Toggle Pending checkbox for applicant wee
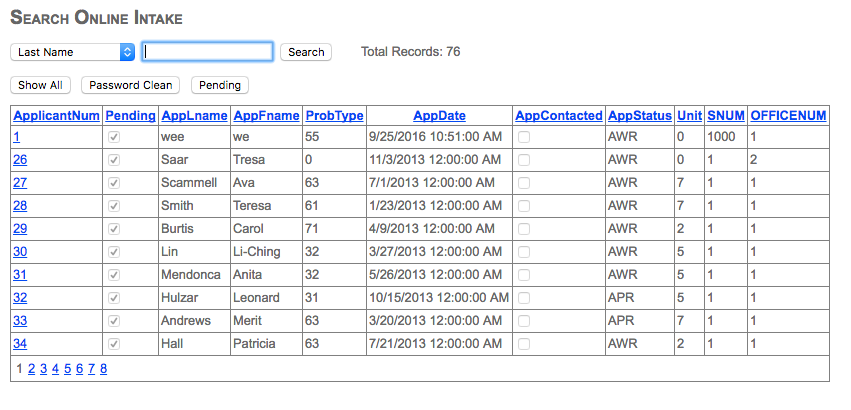The image size is (851, 410). click(114, 137)
